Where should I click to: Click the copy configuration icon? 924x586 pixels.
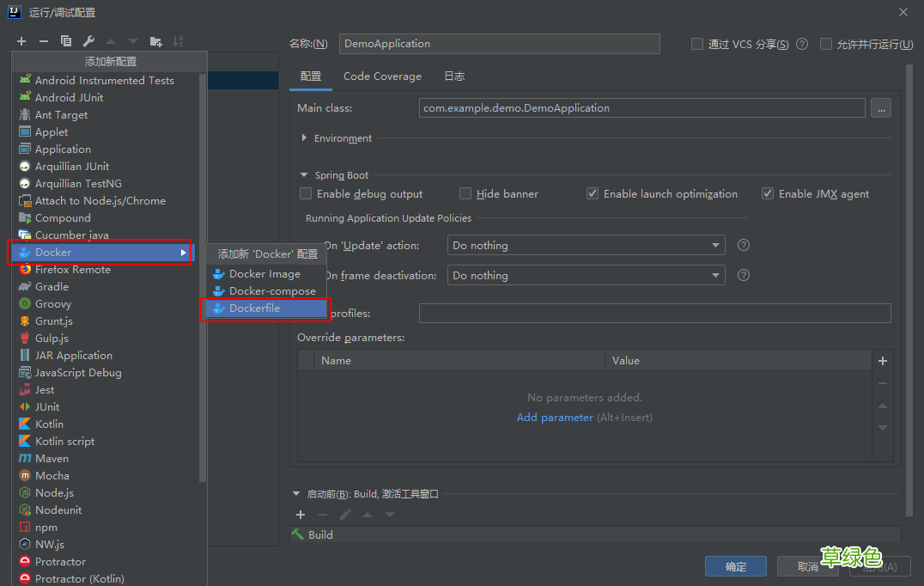(x=66, y=41)
